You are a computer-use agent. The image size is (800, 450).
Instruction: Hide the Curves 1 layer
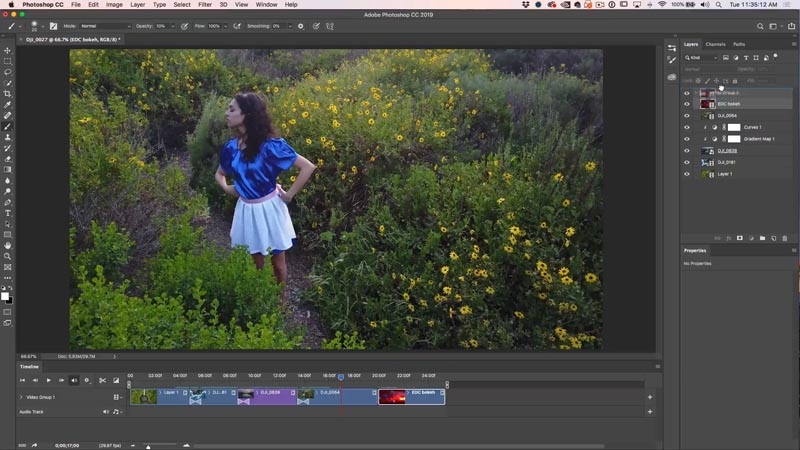687,128
